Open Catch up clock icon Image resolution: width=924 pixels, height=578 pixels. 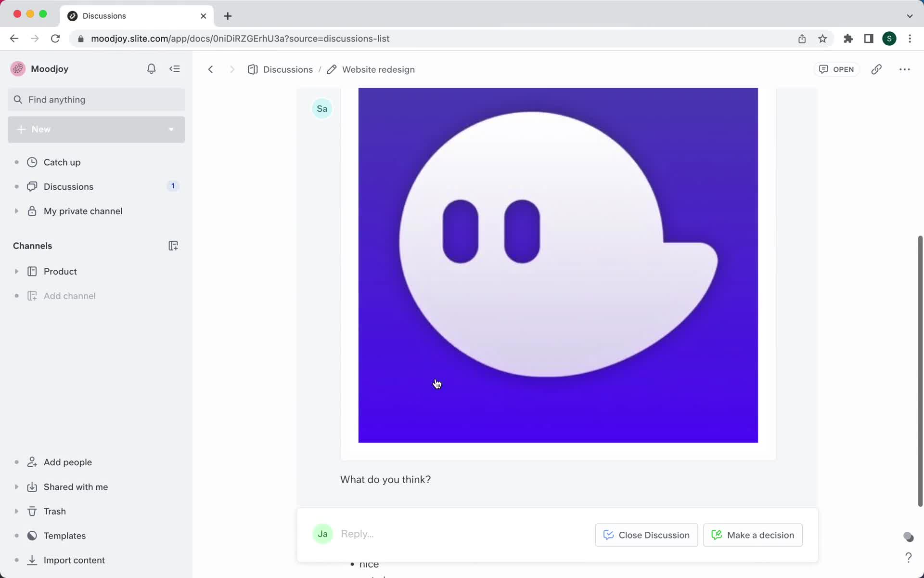click(x=32, y=162)
